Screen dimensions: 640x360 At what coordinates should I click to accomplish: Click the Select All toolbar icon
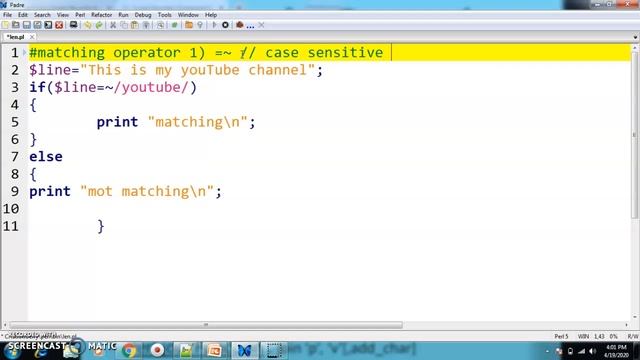[146, 25]
